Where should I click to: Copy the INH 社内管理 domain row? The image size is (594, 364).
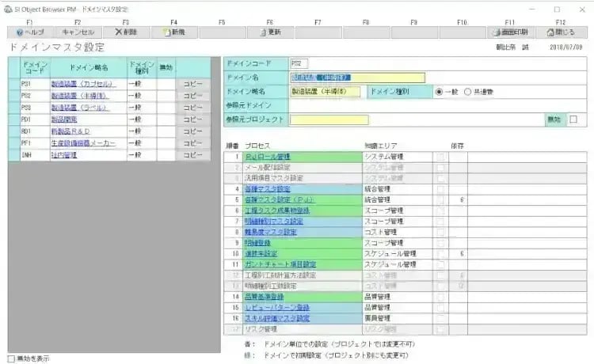click(x=193, y=155)
